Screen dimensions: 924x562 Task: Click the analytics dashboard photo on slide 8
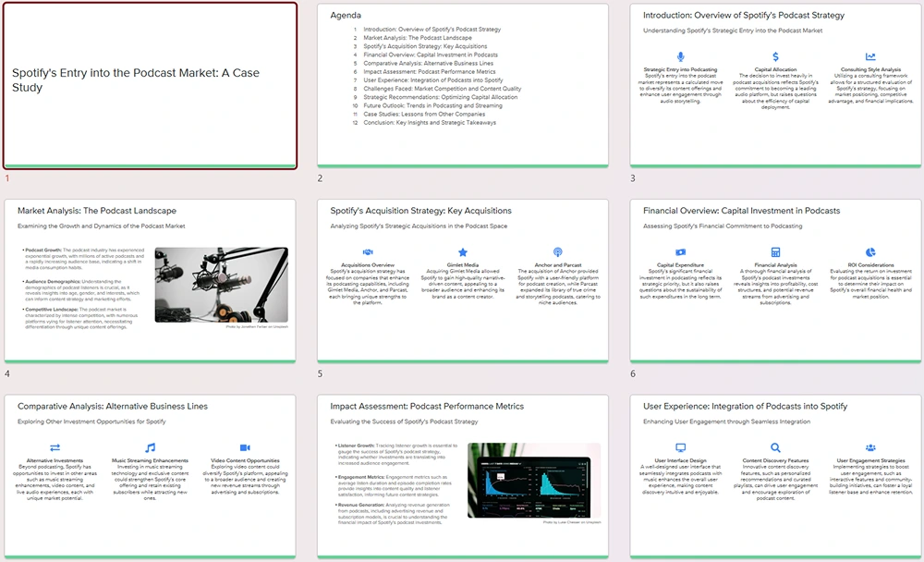click(534, 479)
